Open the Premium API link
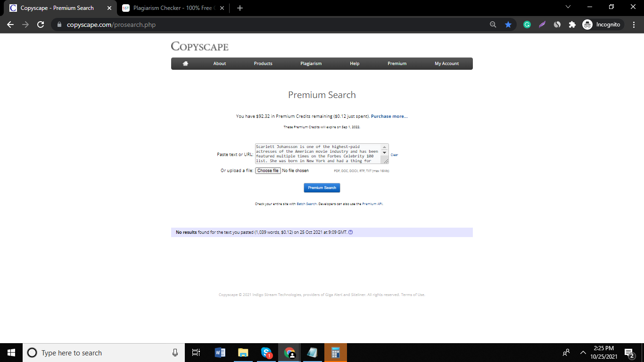Image resolution: width=644 pixels, height=362 pixels. 372,204
